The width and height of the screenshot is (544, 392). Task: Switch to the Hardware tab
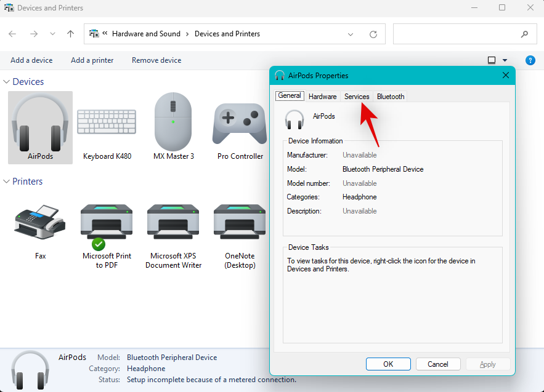(x=322, y=97)
